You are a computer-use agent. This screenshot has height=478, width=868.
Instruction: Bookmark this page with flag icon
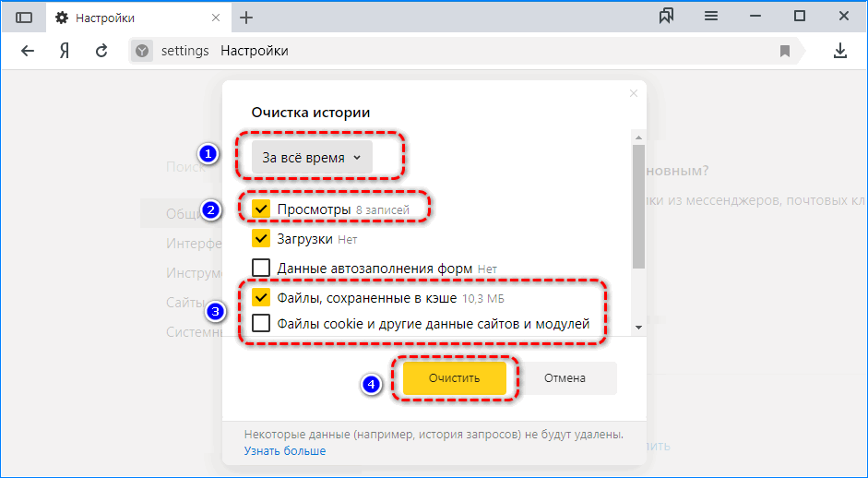[785, 51]
